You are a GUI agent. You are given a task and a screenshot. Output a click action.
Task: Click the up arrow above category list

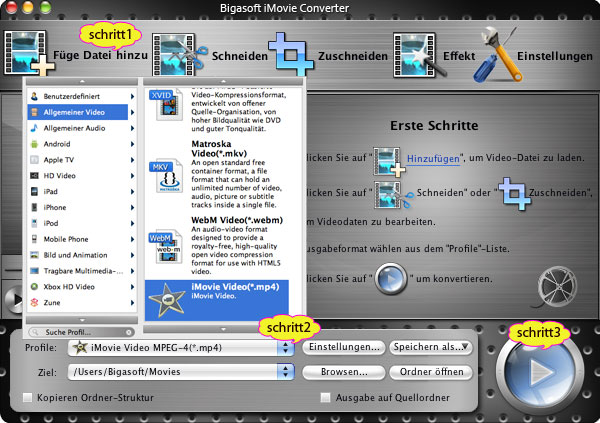(82, 82)
